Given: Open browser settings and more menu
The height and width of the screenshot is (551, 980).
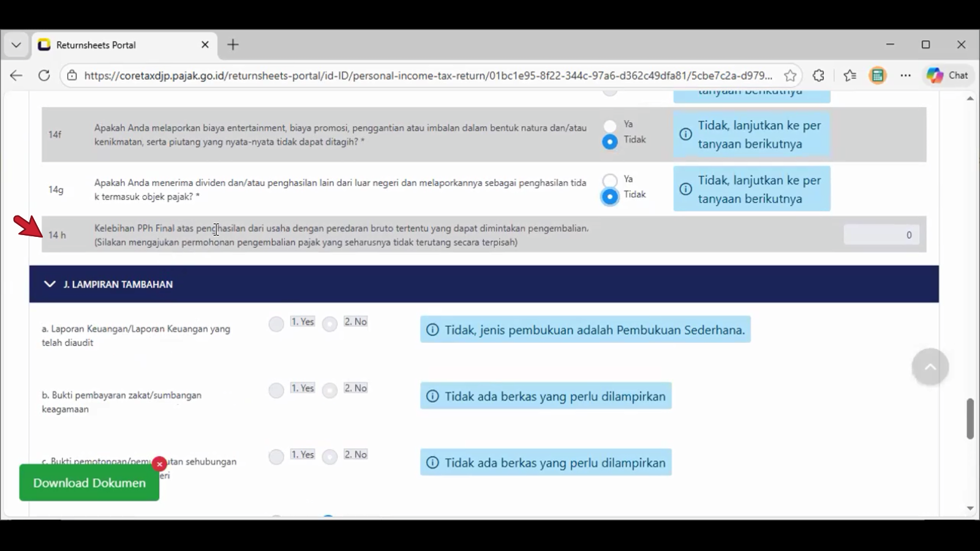Looking at the screenshot, I should click(x=906, y=75).
